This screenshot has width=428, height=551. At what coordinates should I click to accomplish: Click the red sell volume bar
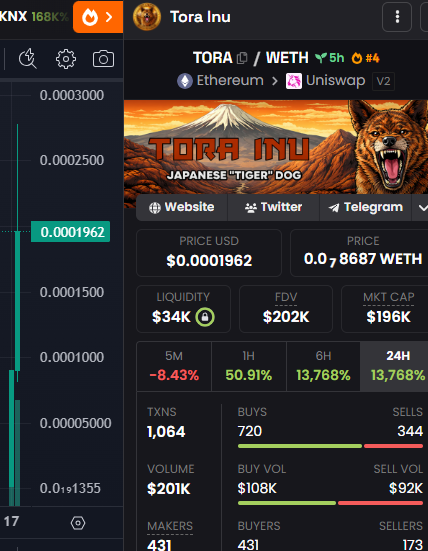tap(381, 503)
